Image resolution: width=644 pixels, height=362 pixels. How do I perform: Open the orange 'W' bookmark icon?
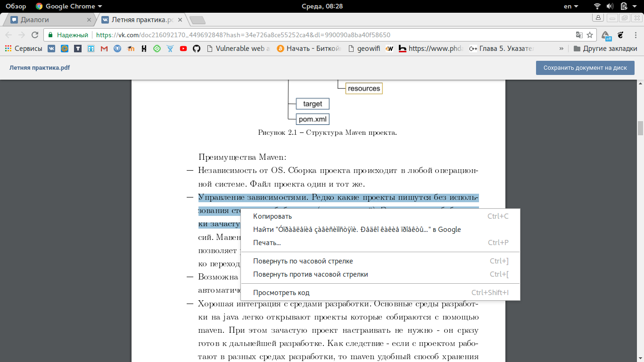point(389,48)
